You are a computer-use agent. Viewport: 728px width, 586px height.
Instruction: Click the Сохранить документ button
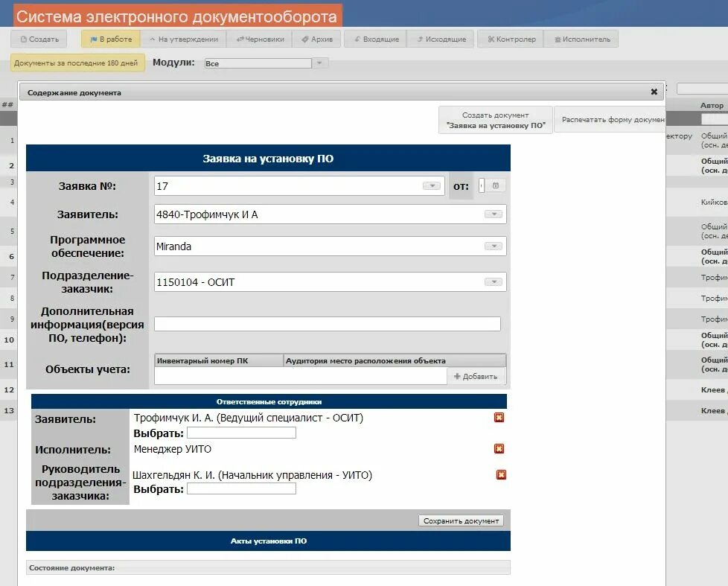(x=462, y=521)
